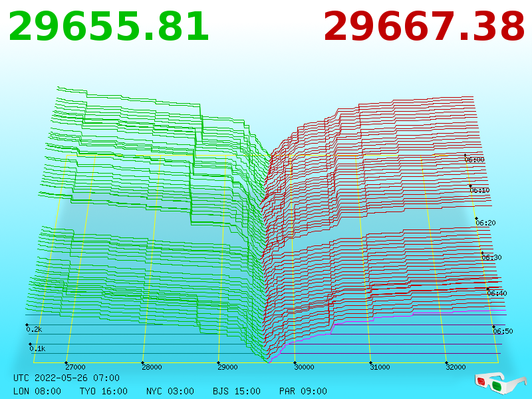
Task: Click the red ask price 29667.38
Action: click(x=424, y=27)
